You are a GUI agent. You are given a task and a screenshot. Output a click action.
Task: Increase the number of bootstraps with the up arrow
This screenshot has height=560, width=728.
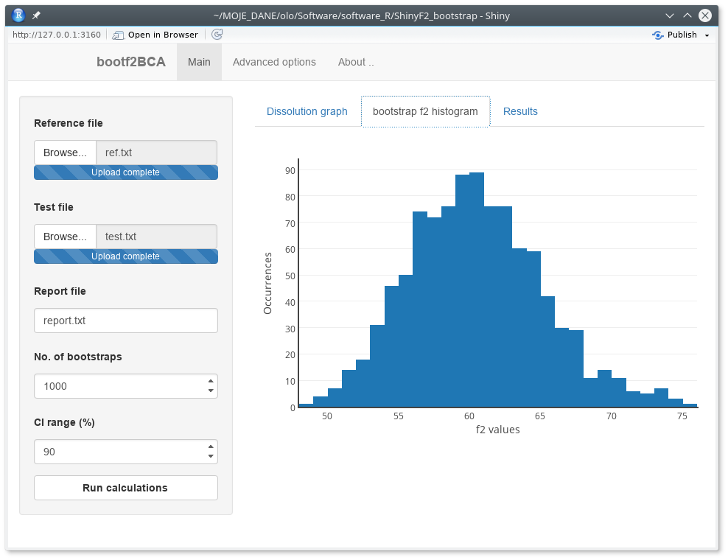click(211, 381)
